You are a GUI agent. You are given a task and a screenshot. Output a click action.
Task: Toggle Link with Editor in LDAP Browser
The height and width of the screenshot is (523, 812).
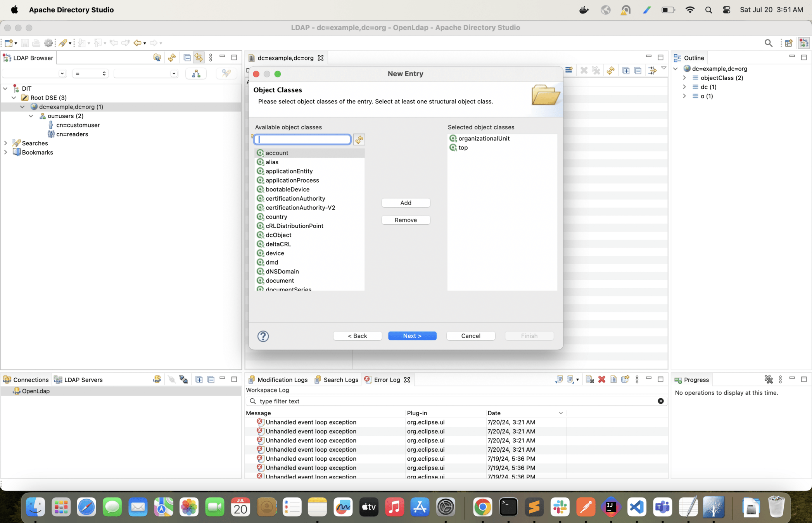[x=199, y=58]
